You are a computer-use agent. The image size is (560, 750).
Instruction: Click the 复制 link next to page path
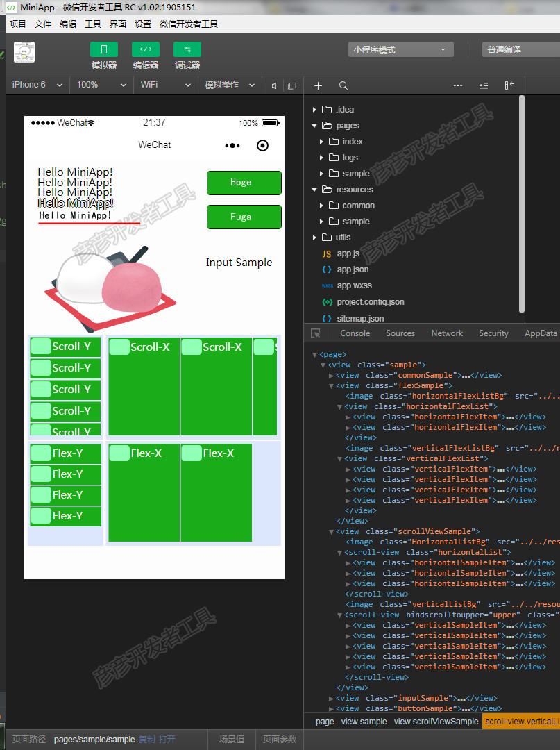146,740
